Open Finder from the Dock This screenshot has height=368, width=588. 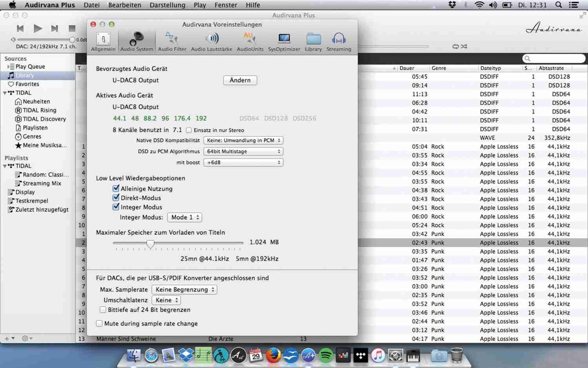point(134,355)
